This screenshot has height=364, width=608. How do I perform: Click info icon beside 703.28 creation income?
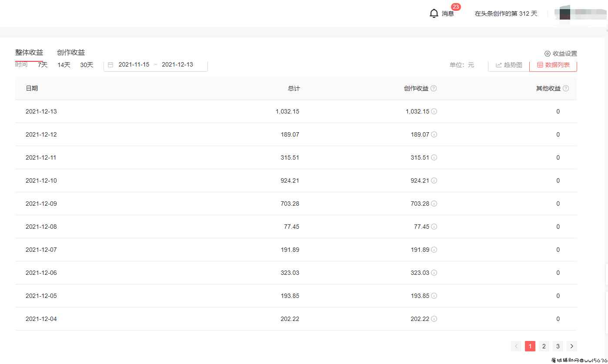(x=434, y=204)
